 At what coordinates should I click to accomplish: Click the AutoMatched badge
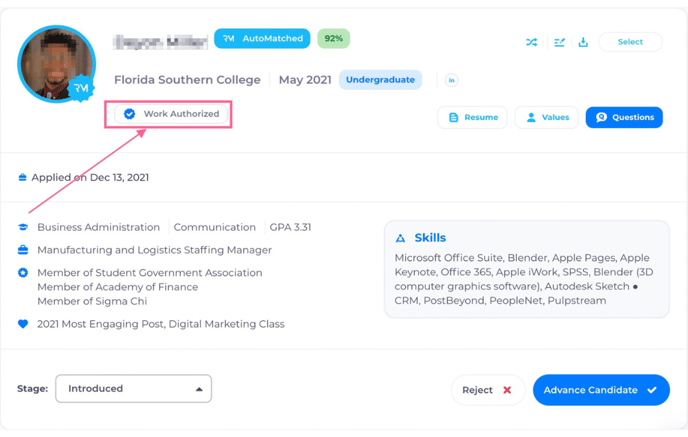tap(262, 39)
